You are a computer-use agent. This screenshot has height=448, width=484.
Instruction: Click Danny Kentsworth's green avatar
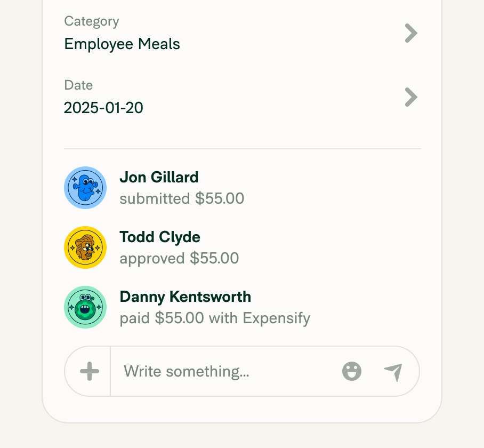click(85, 307)
